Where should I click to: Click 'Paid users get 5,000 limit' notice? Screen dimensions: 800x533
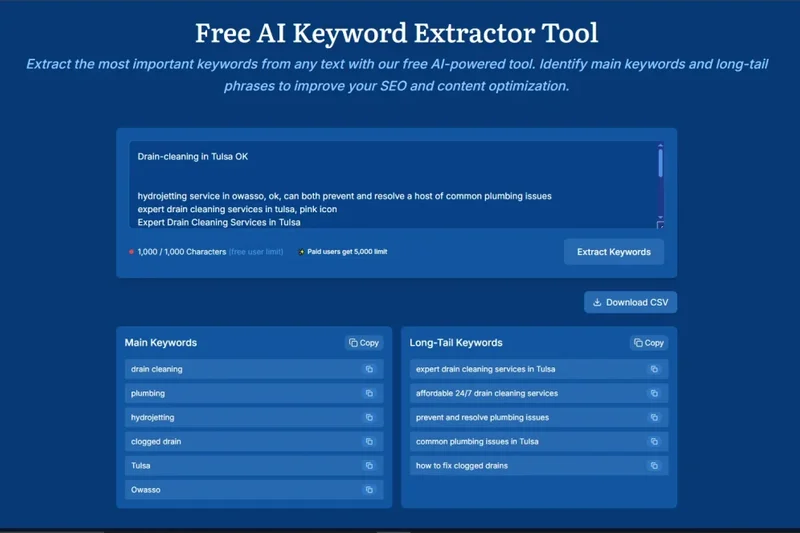click(342, 252)
